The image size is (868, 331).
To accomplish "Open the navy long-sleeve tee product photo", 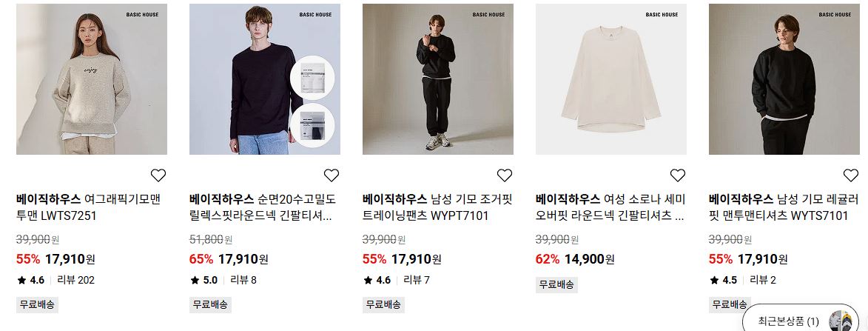I will pos(265,79).
